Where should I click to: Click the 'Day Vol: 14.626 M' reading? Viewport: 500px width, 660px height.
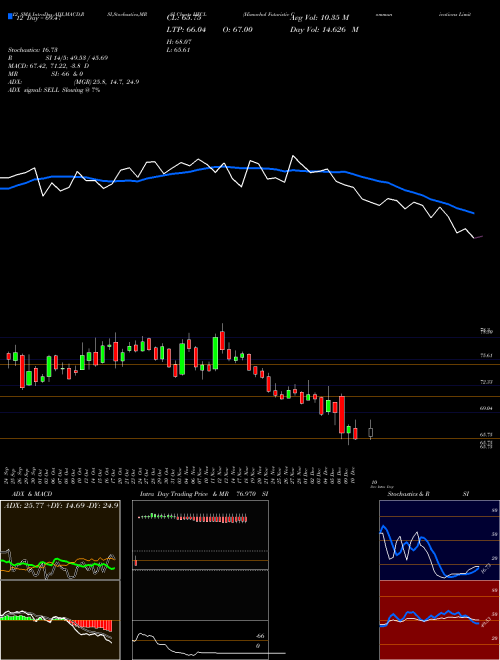click(x=324, y=29)
